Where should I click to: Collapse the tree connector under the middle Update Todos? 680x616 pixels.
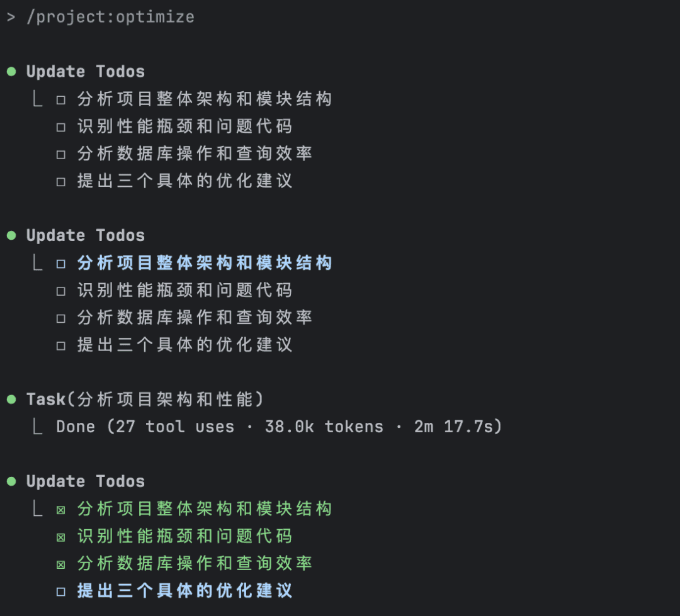coord(38,263)
